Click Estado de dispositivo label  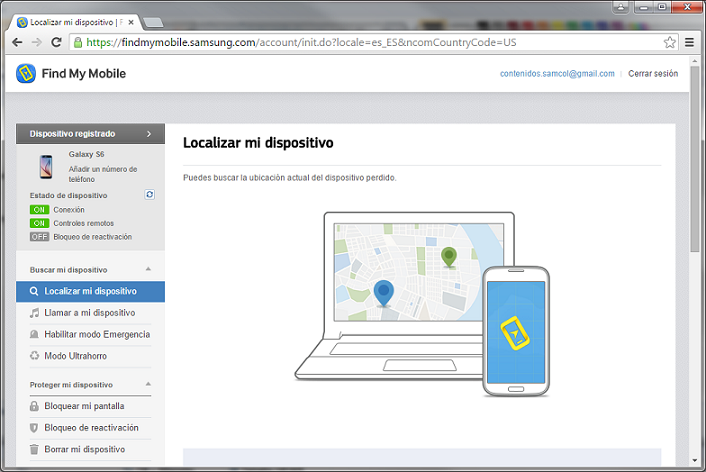(68, 195)
